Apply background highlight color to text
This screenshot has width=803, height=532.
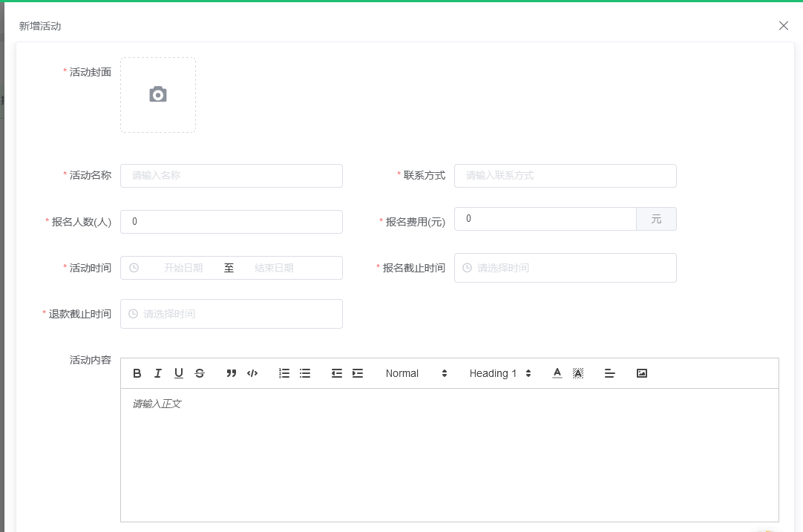point(578,373)
